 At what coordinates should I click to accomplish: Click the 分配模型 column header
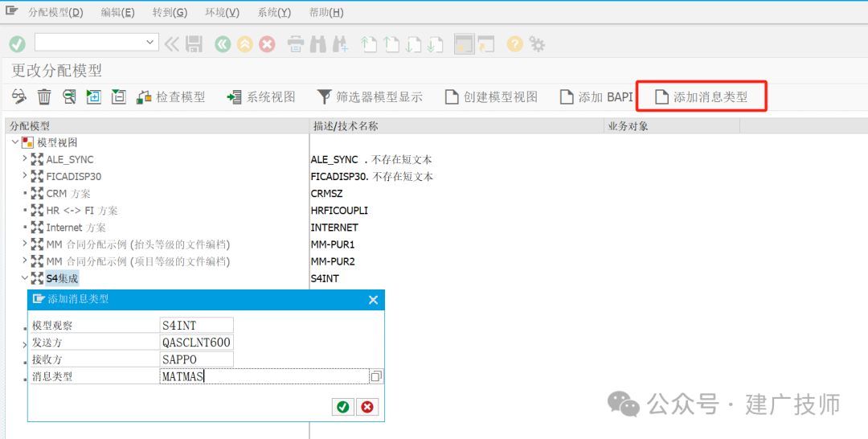[158, 126]
